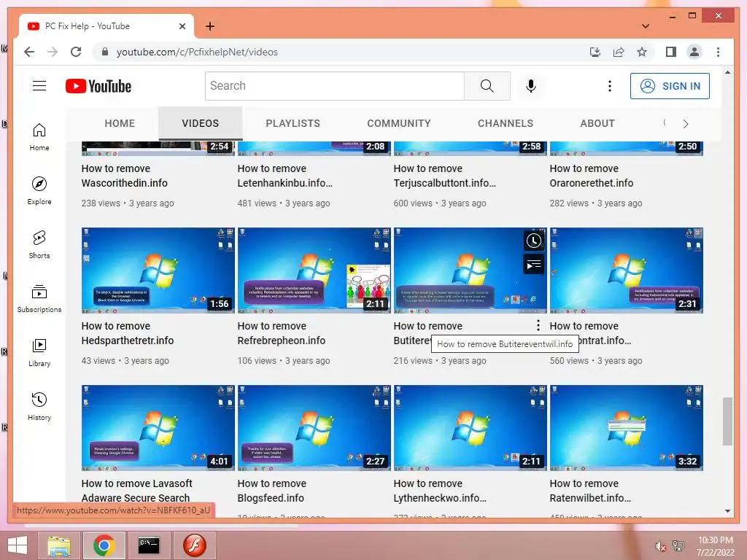This screenshot has width=747, height=560.
Task: Open the COMMUNITY tab
Action: tap(399, 123)
